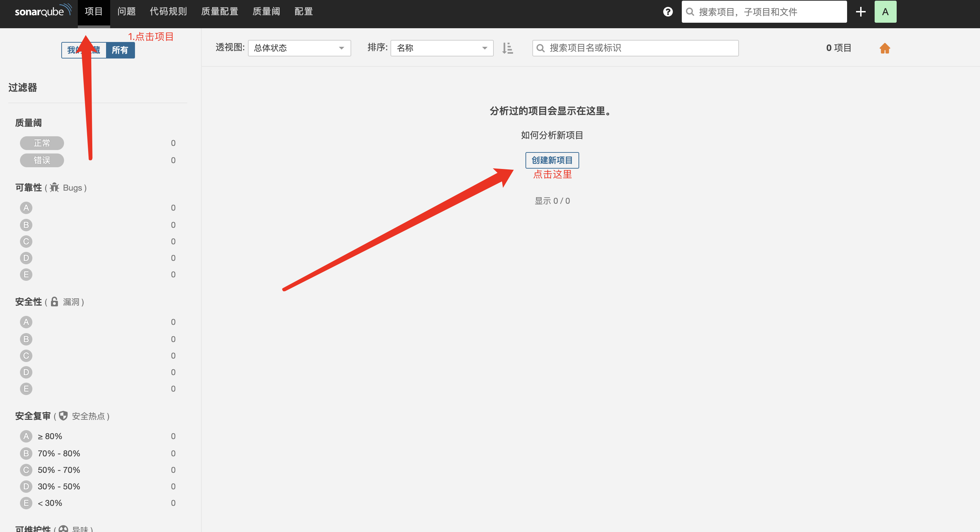The height and width of the screenshot is (532, 980).
Task: Click the magnifier in the project search box
Action: point(541,48)
